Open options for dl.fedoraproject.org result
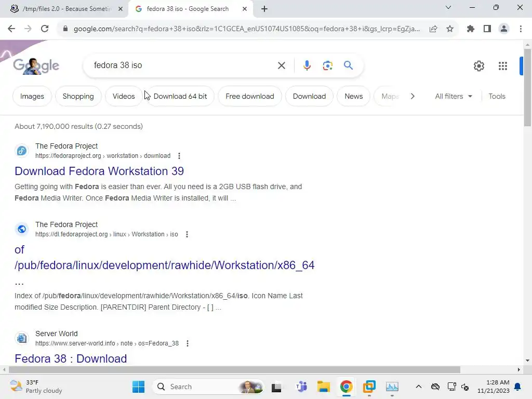This screenshot has height=399, width=532. click(187, 234)
